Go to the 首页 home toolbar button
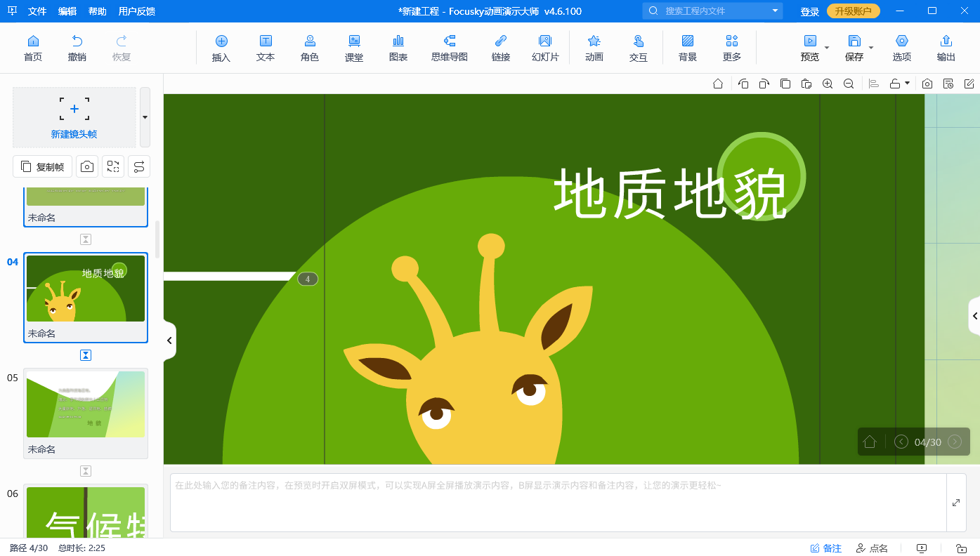This screenshot has width=980, height=556. tap(33, 48)
